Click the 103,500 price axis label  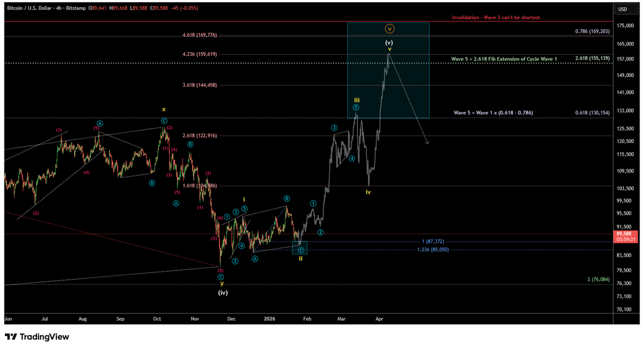[626, 188]
